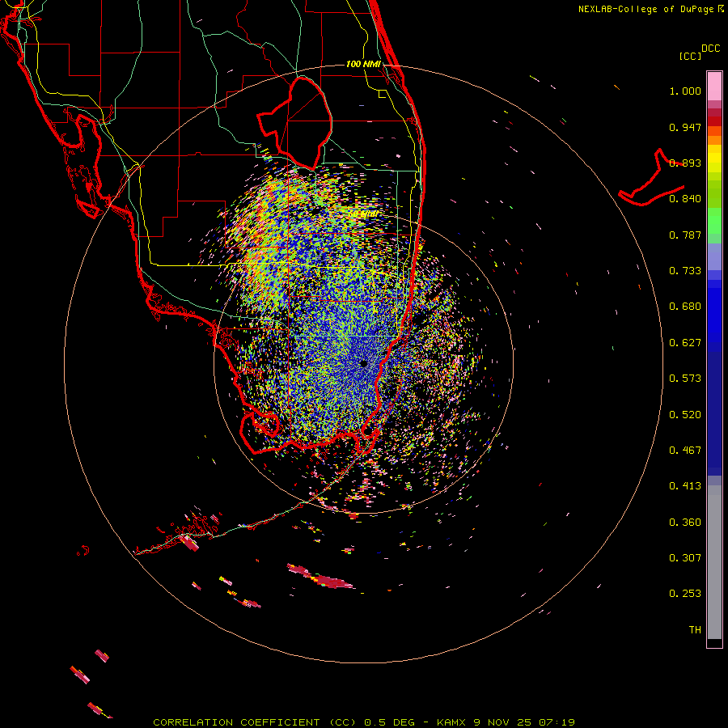This screenshot has height=728, width=728.
Task: Click the 0.253 color scale value
Action: pyautogui.click(x=685, y=594)
